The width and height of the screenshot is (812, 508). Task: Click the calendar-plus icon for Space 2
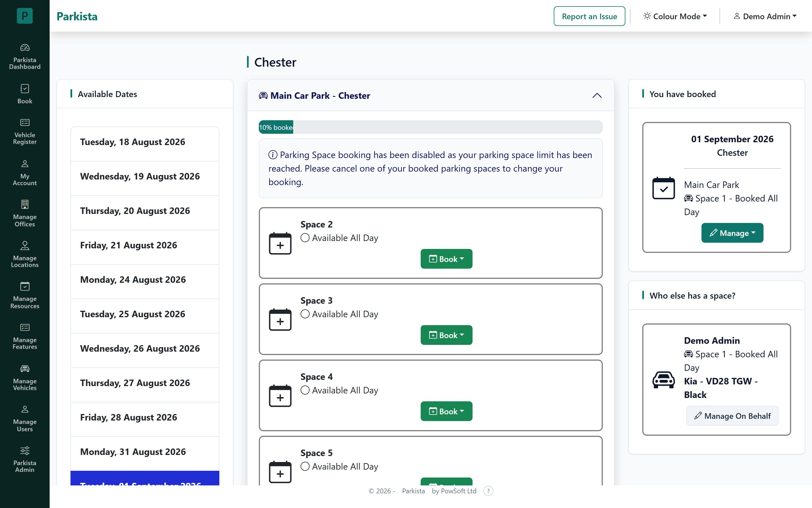point(280,243)
